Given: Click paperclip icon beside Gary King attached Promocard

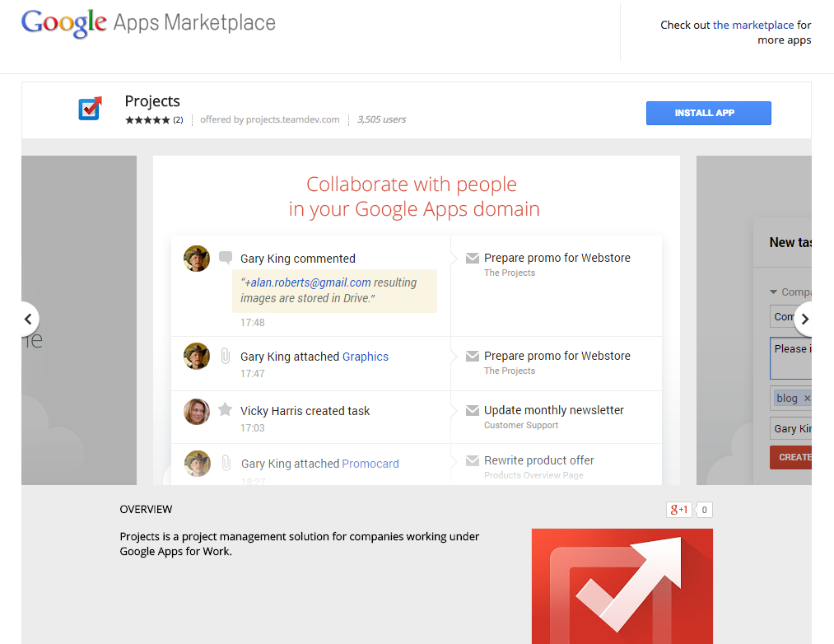Looking at the screenshot, I should tap(226, 463).
